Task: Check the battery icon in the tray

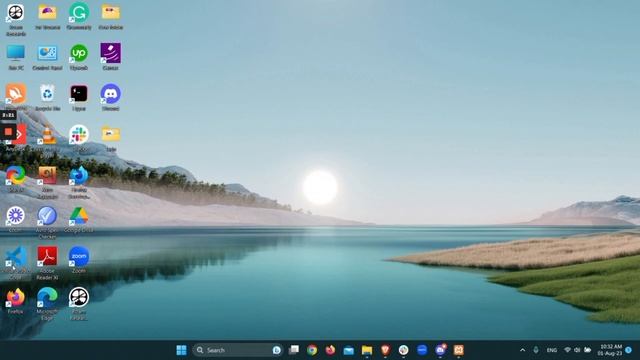Action: click(x=587, y=350)
